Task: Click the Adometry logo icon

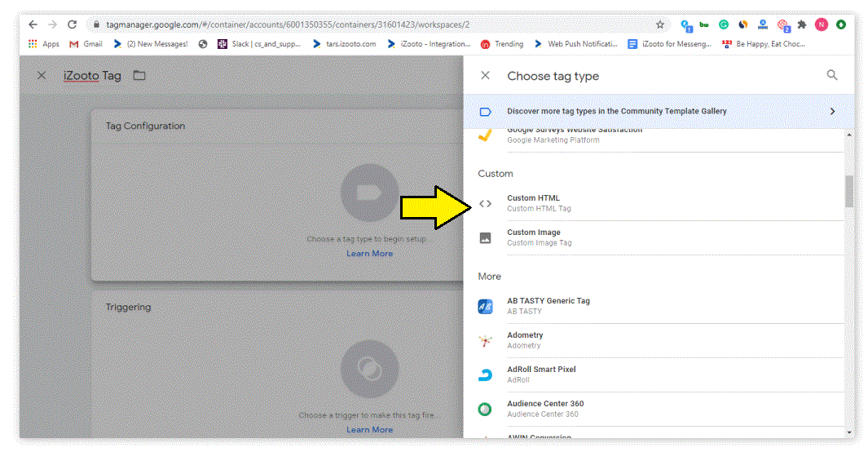Action: [485, 341]
